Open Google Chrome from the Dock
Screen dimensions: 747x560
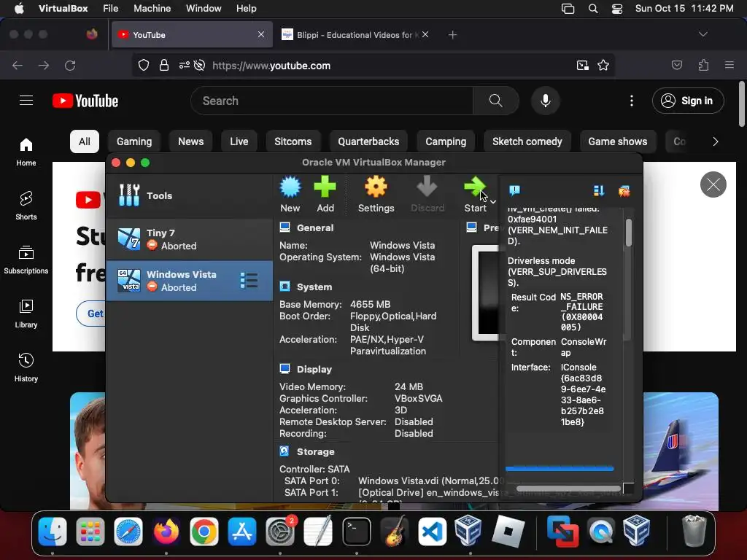click(x=204, y=531)
